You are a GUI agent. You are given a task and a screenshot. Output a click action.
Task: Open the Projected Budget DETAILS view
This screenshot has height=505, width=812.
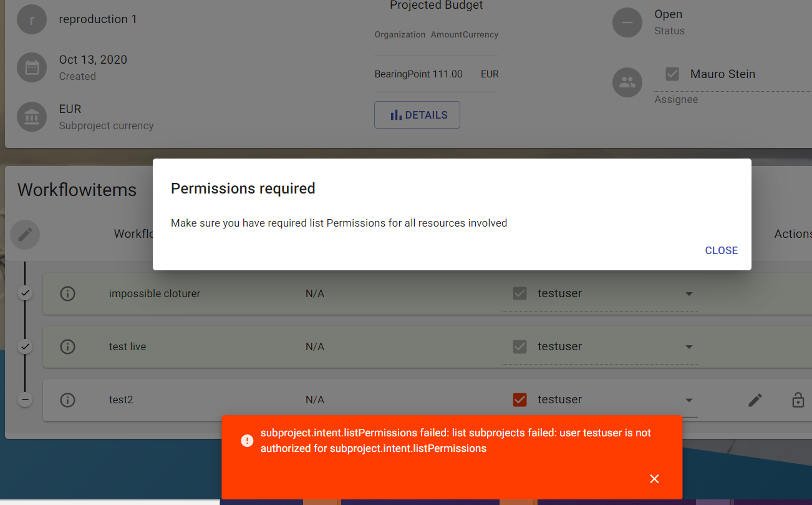(x=417, y=115)
